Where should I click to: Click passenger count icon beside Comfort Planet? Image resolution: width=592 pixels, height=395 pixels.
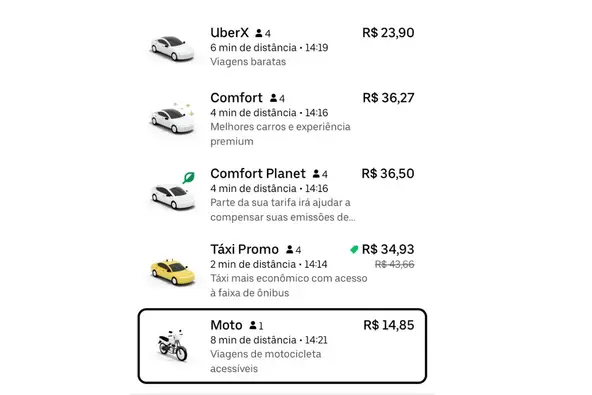[316, 174]
